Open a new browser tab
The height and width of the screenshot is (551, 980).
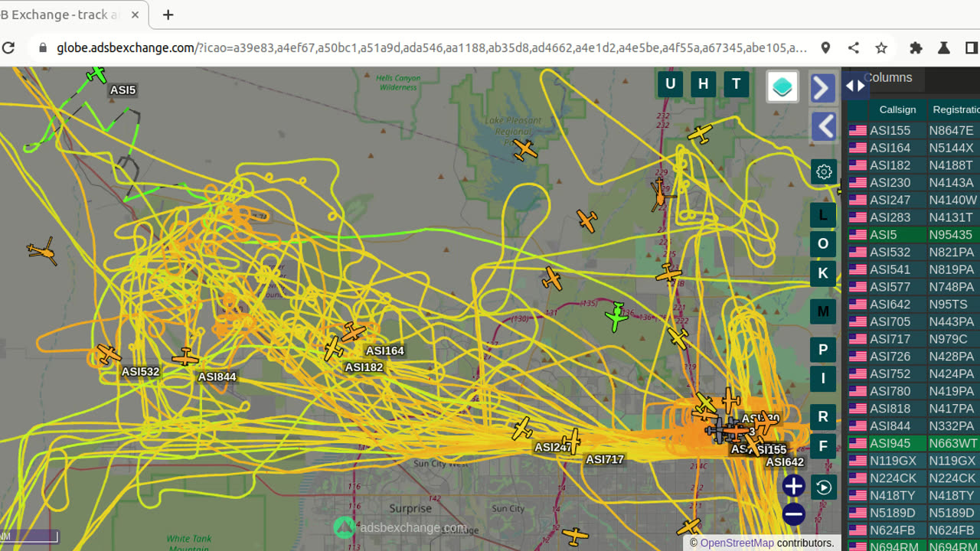pyautogui.click(x=168, y=15)
